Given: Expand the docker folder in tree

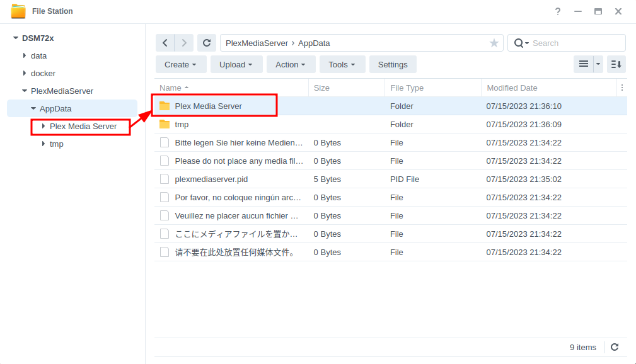Looking at the screenshot, I should coord(25,74).
